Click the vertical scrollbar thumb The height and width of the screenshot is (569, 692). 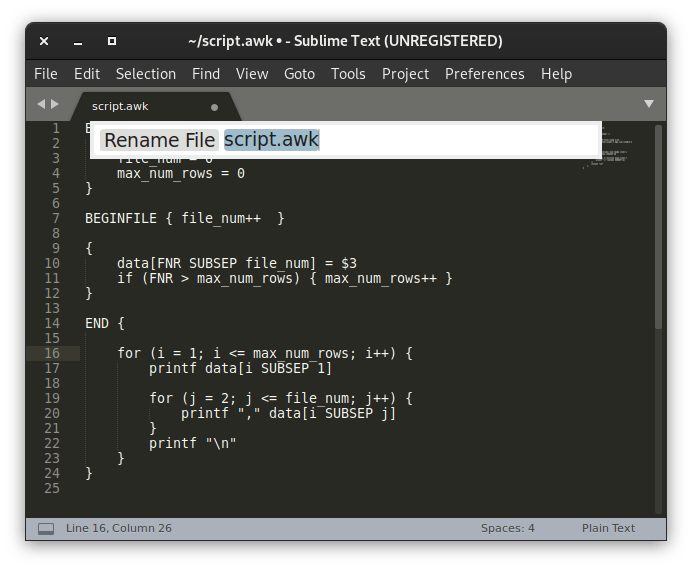point(658,227)
